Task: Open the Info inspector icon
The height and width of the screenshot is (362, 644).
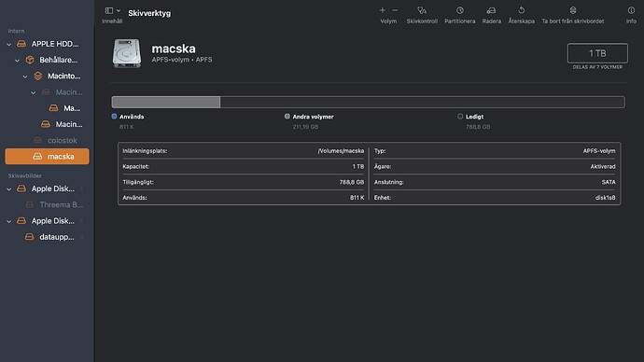Action: [x=631, y=10]
